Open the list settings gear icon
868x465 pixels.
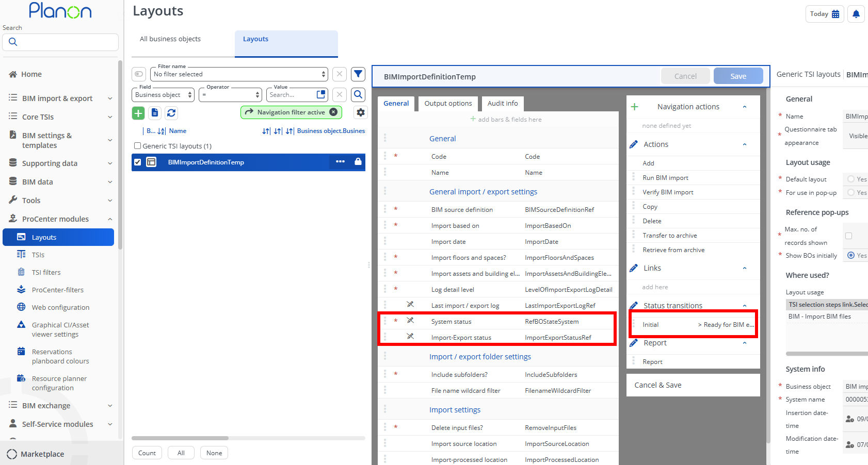(361, 112)
